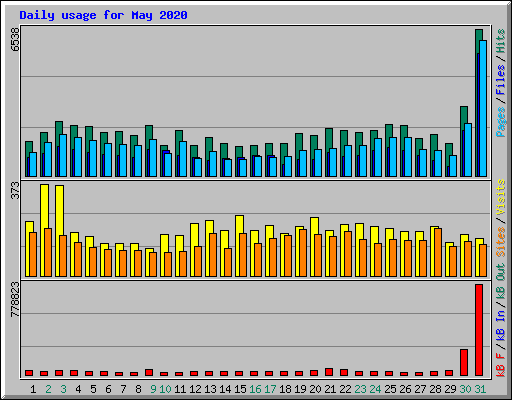The image size is (512, 400).
Task: Click day 3 on the date axis
Action: tap(63, 389)
